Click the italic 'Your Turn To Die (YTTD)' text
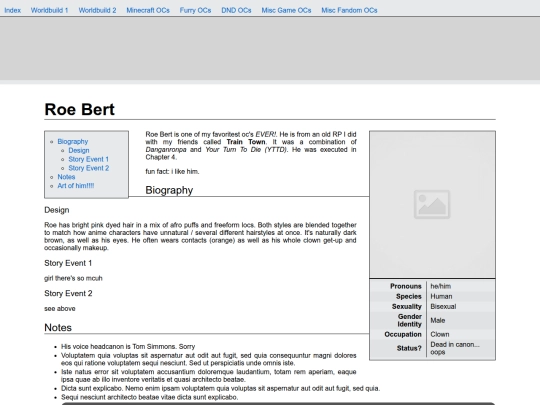Image resolution: width=540 pixels, height=405 pixels. [x=246, y=149]
